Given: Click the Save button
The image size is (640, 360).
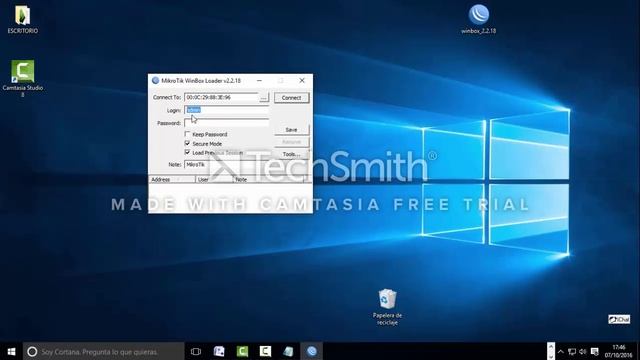Looking at the screenshot, I should [291, 130].
